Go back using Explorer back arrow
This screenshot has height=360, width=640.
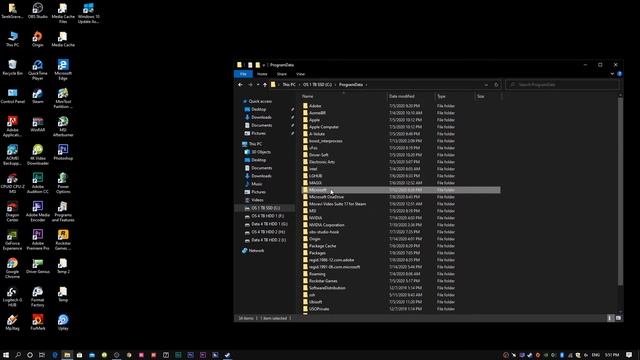240,85
